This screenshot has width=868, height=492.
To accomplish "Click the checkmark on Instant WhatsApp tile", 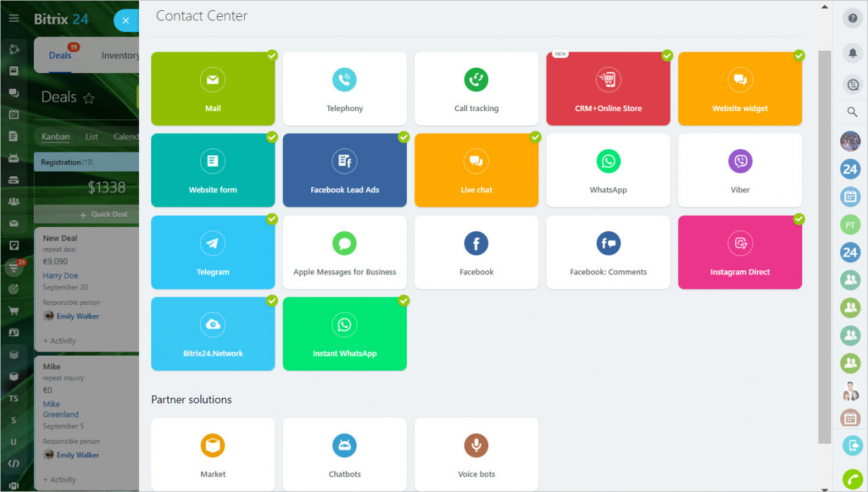I will tap(403, 300).
